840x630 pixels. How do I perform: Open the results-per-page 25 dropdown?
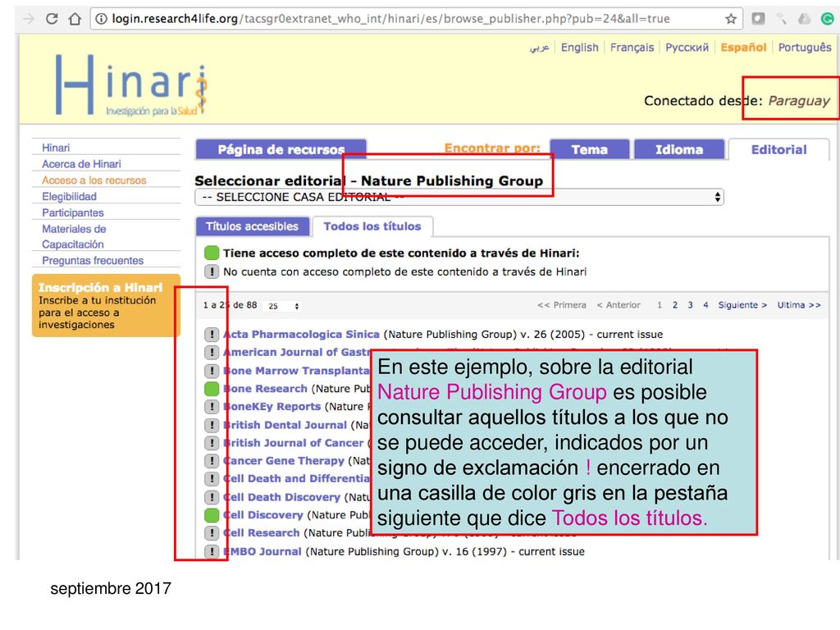(284, 306)
